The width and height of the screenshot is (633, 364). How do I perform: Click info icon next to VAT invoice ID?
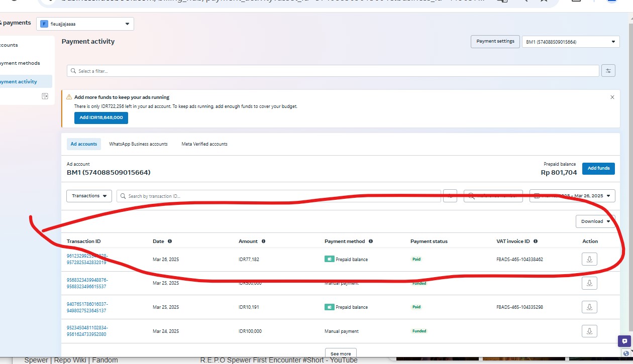click(536, 241)
